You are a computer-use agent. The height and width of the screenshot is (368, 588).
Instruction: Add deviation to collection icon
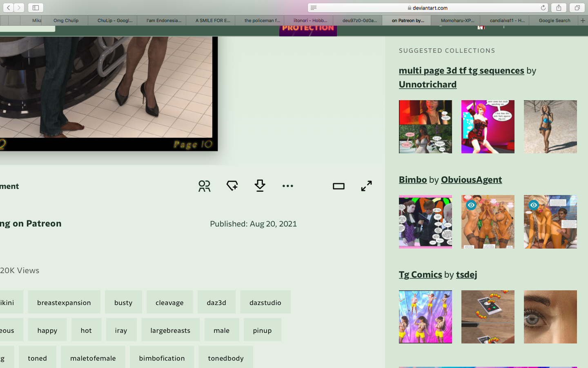point(232,186)
